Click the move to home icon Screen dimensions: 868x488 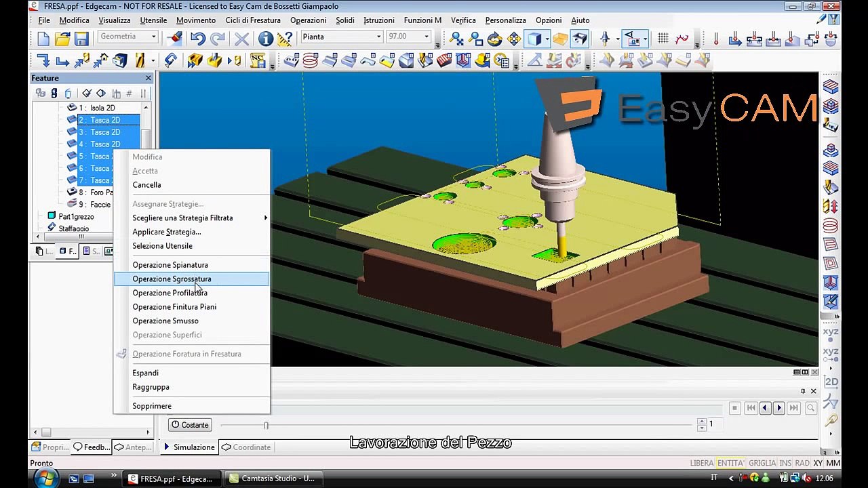tap(100, 61)
